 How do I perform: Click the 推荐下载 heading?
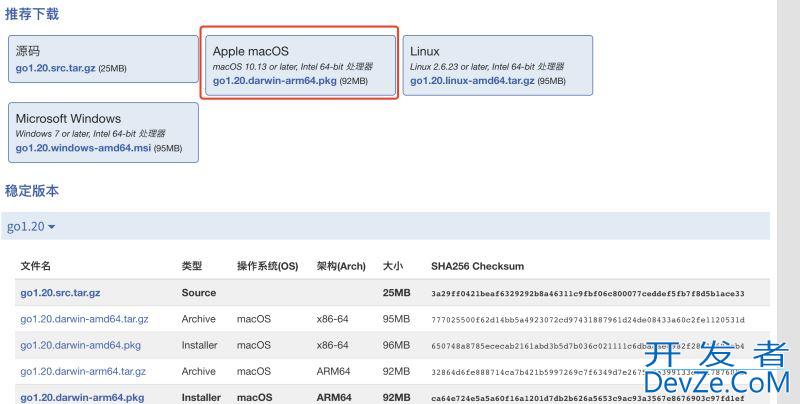[32, 14]
